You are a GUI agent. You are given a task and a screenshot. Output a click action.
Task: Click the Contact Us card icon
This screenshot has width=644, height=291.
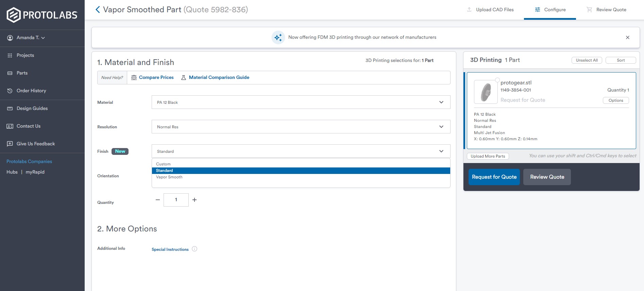coord(10,126)
